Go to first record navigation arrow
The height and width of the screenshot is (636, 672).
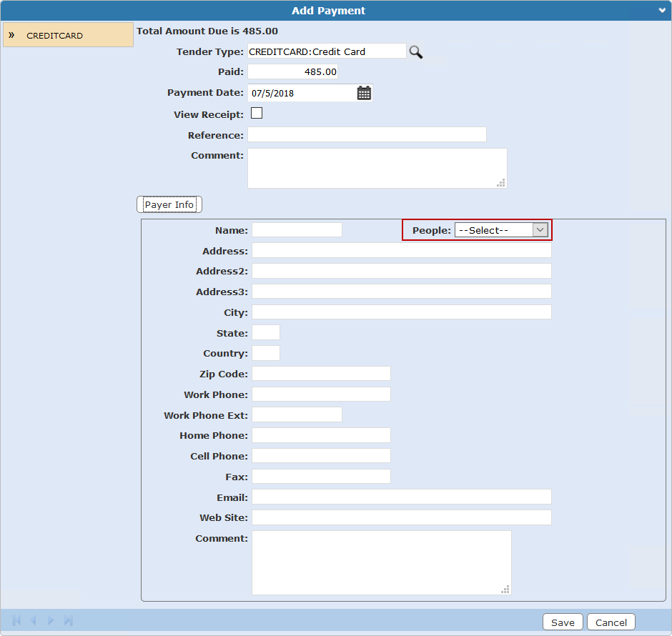pyautogui.click(x=16, y=620)
